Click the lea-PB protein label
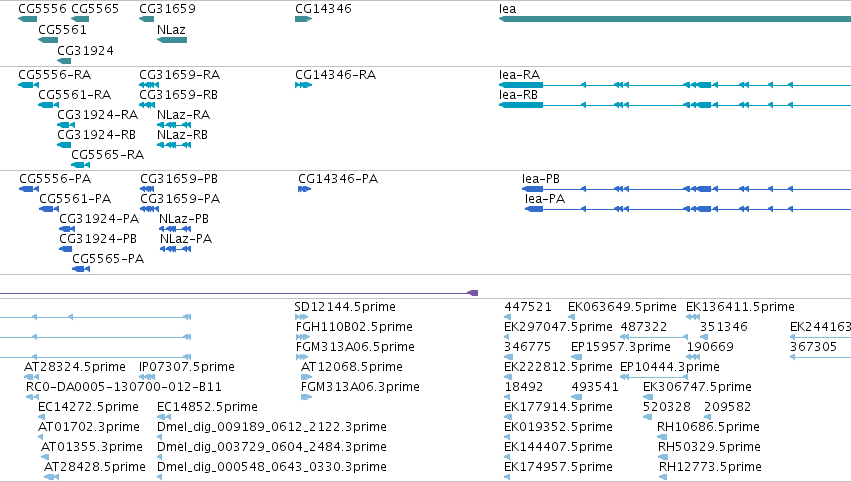851x482 pixels. (541, 179)
